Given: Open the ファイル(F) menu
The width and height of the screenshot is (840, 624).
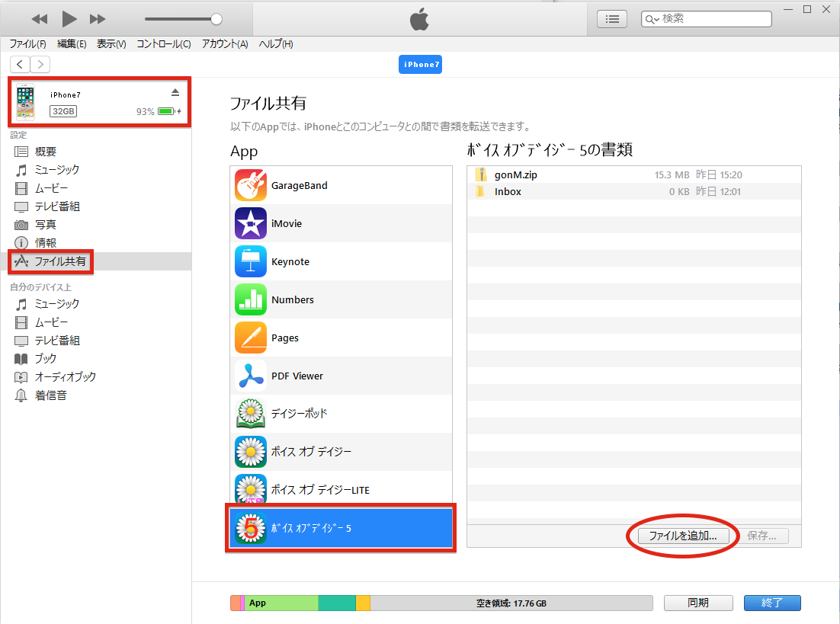Looking at the screenshot, I should [x=28, y=44].
